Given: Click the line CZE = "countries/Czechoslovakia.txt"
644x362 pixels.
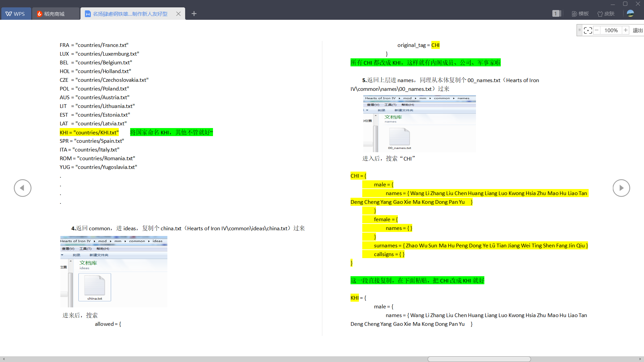Looking at the screenshot, I should pos(104,80).
